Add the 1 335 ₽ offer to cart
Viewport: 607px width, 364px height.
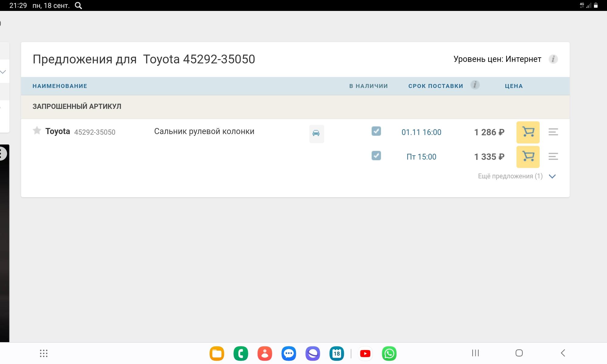coord(528,157)
